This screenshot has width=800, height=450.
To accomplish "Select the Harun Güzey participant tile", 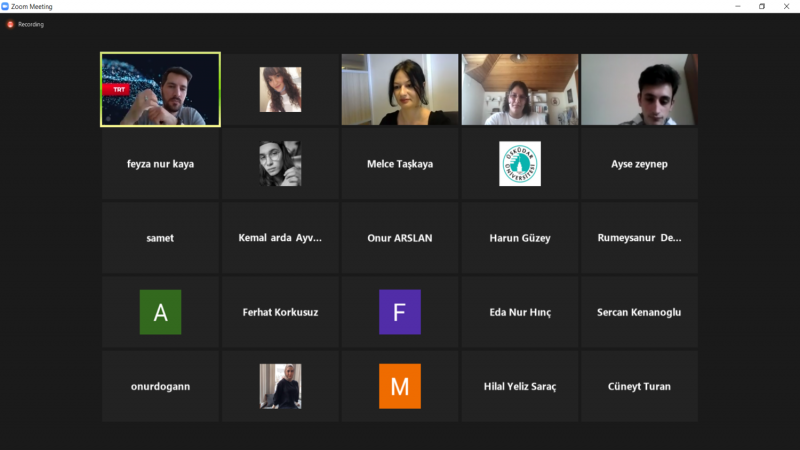I will 520,238.
